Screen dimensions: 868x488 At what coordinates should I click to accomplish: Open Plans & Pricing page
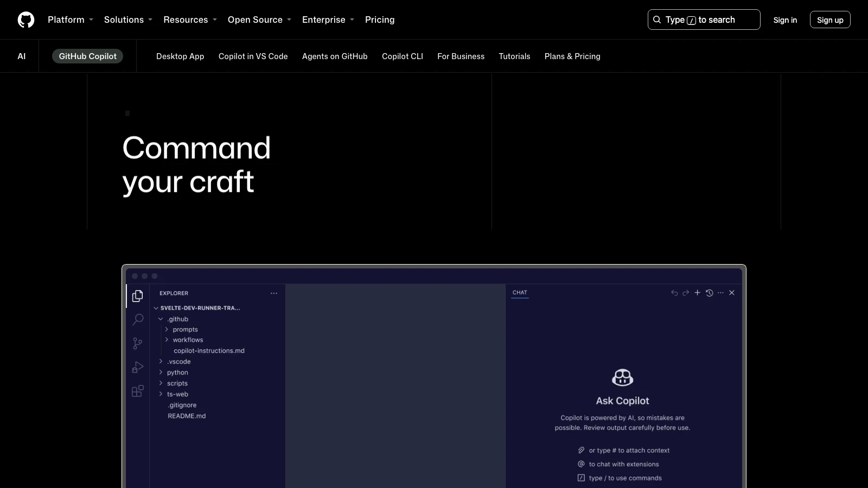click(572, 56)
